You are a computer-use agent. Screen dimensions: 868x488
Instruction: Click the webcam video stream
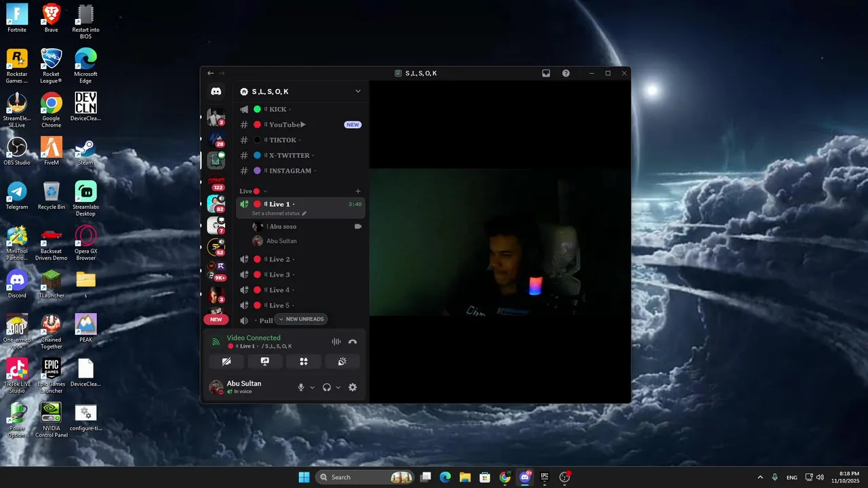pyautogui.click(x=500, y=243)
